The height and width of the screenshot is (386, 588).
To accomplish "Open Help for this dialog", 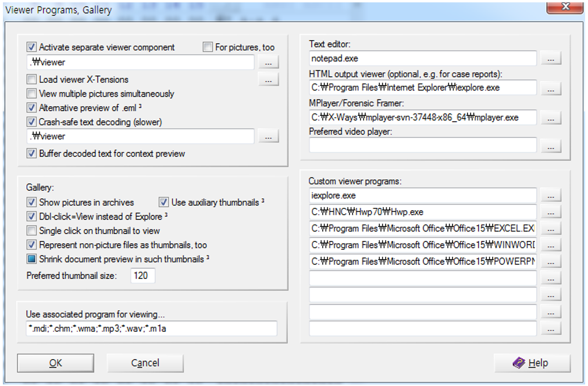I will click(532, 363).
